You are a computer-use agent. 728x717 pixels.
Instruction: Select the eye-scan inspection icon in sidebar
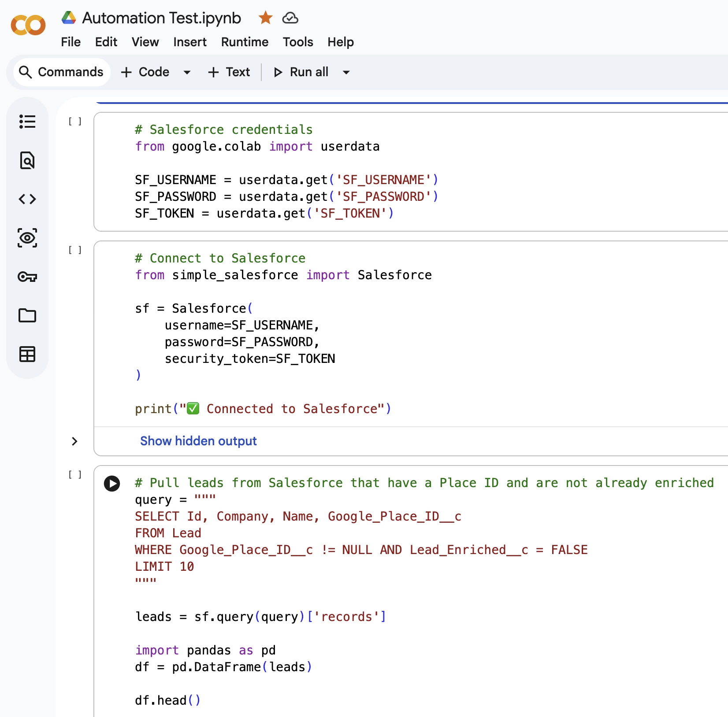pyautogui.click(x=27, y=237)
